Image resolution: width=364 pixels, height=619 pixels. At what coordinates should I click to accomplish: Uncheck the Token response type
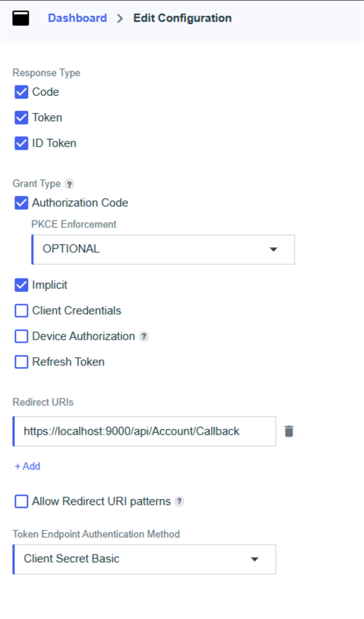coord(21,117)
